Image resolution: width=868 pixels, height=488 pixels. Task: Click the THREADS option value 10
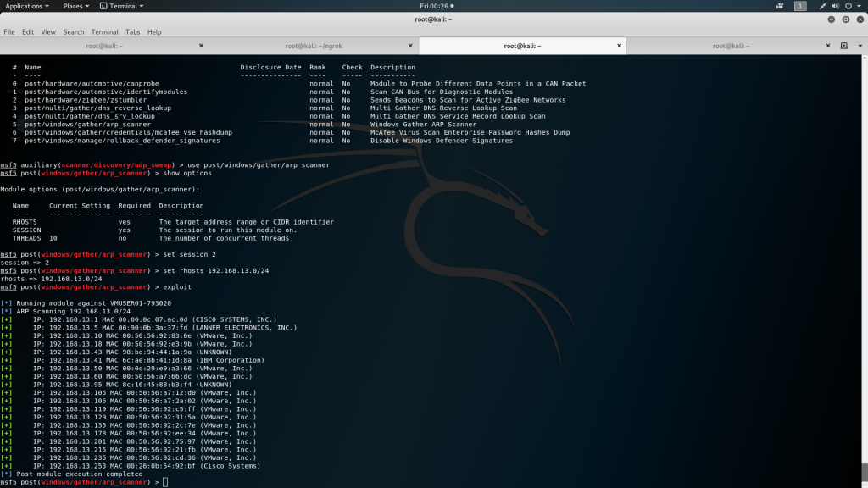point(53,238)
